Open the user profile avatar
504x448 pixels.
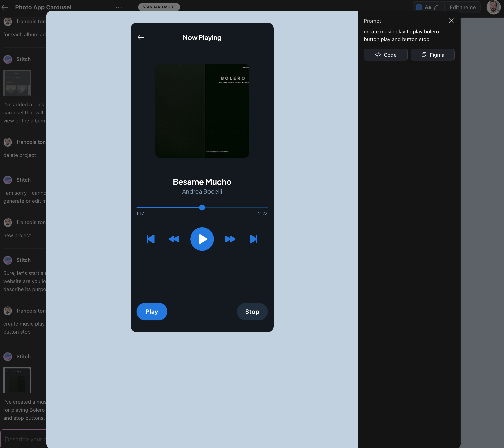(x=493, y=7)
